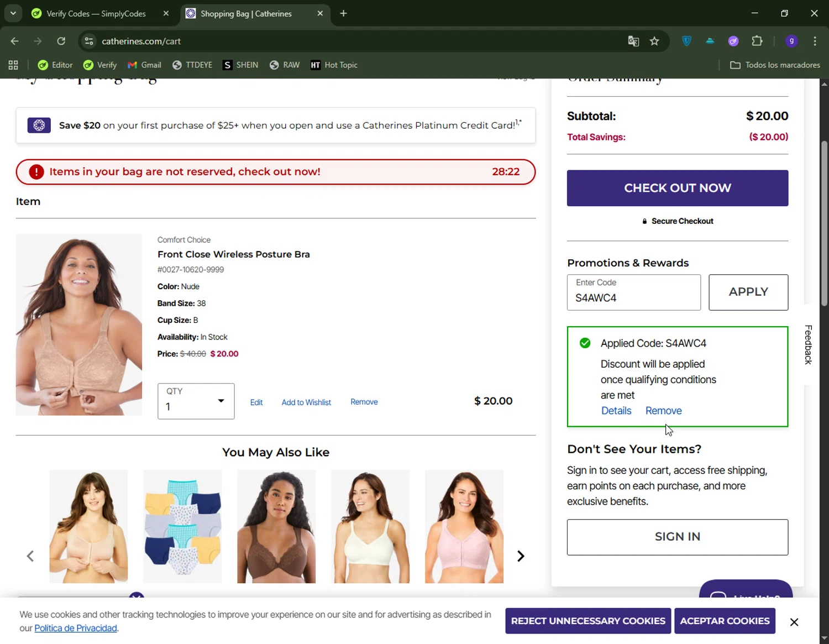Click the Enter Code promo input field

coord(634,292)
